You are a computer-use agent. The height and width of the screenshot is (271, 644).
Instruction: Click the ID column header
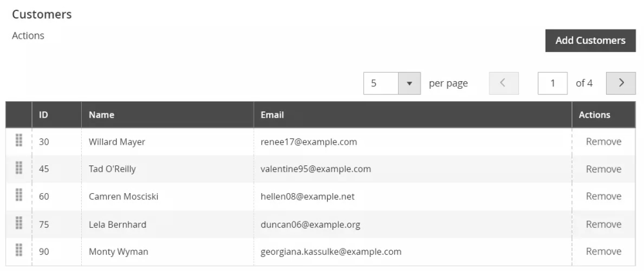44,115
